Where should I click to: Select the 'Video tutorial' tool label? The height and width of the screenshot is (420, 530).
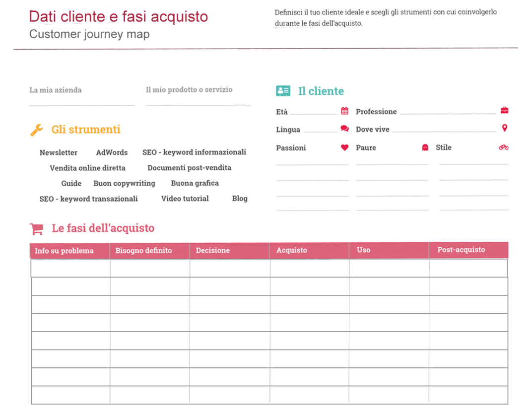click(185, 199)
